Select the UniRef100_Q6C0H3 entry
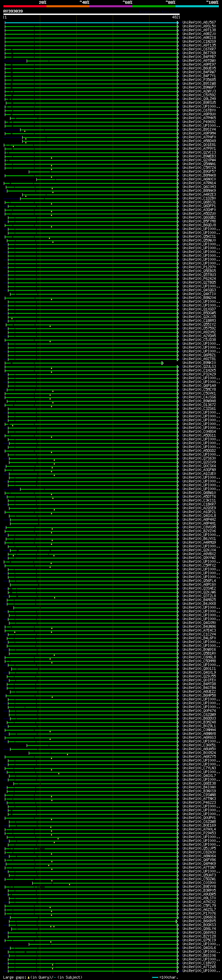222x980 pixels. (x=199, y=187)
